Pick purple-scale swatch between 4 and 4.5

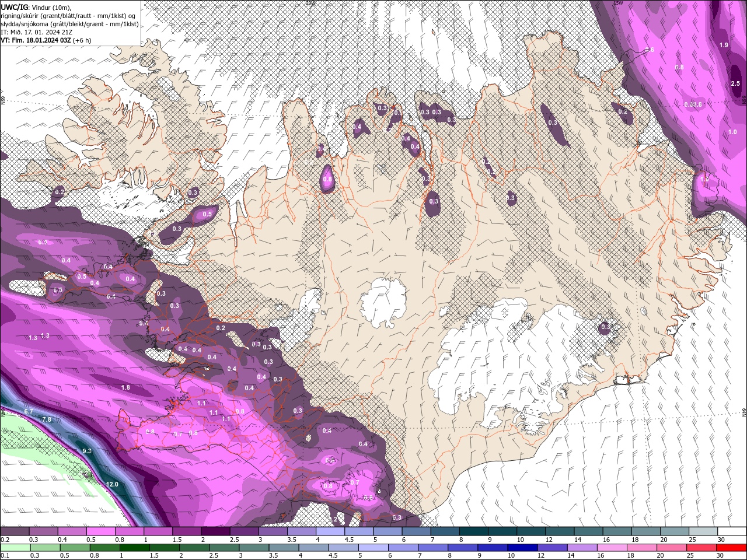(x=330, y=531)
